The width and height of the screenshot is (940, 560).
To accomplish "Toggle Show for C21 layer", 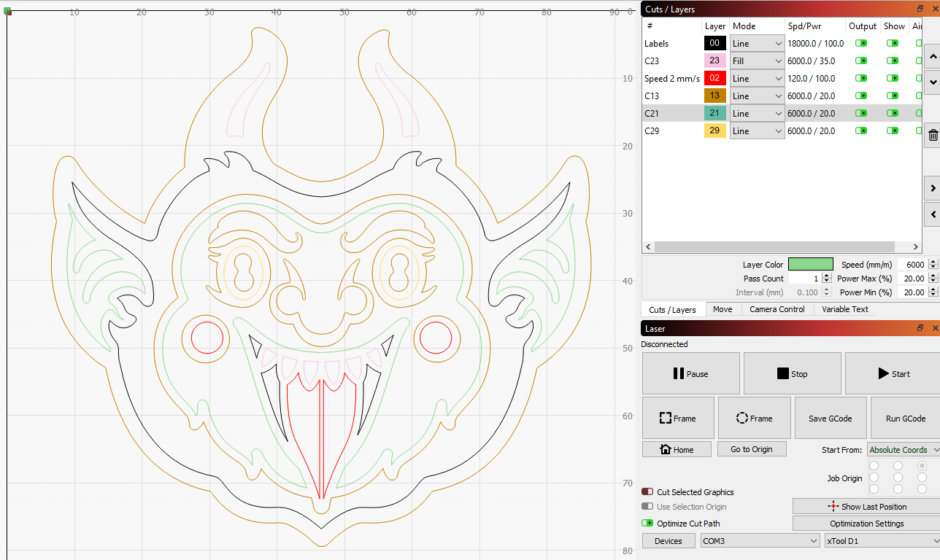I will (x=893, y=113).
